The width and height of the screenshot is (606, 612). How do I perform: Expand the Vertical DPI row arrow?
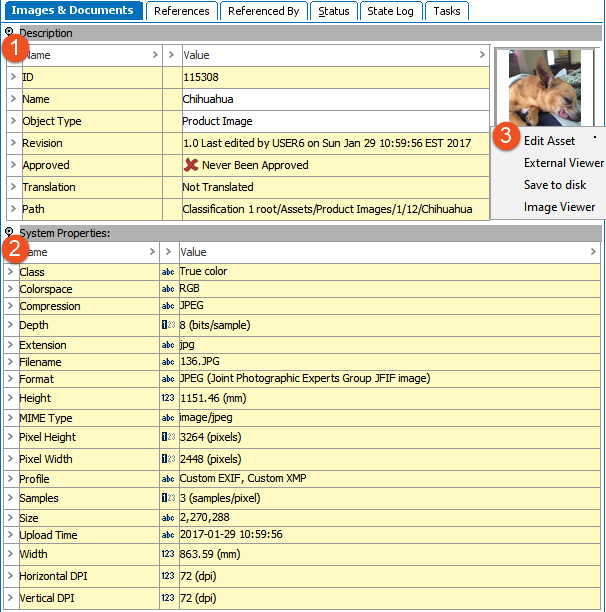coord(11,598)
